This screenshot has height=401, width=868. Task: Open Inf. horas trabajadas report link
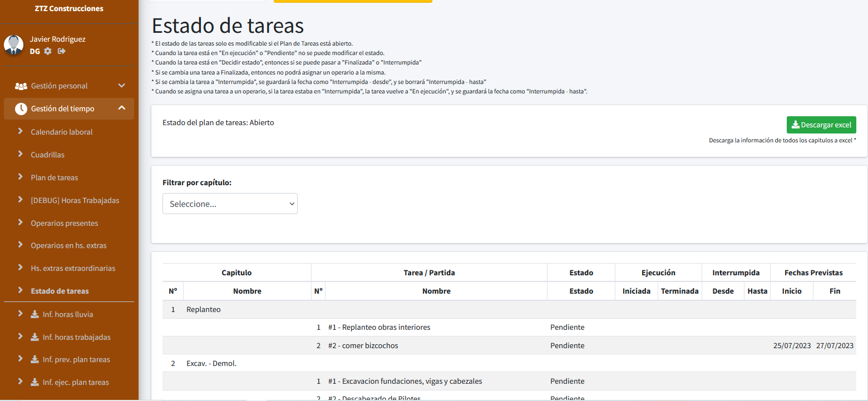(x=77, y=338)
